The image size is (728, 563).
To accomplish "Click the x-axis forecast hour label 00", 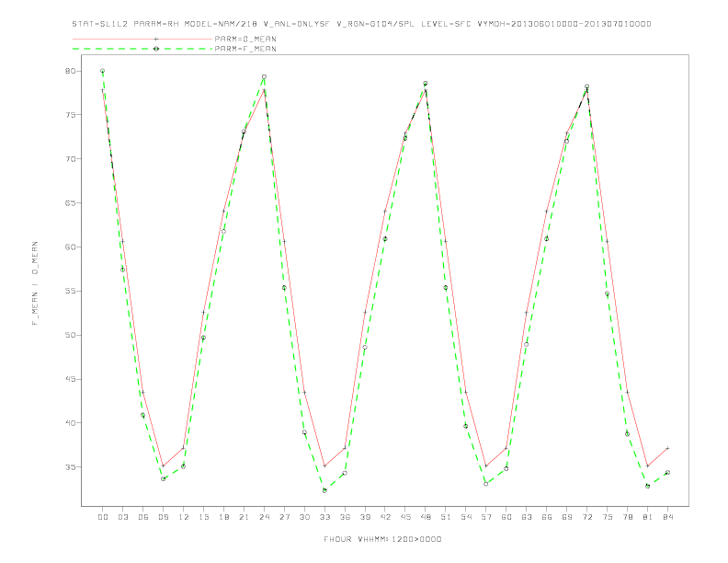I will pyautogui.click(x=103, y=517).
